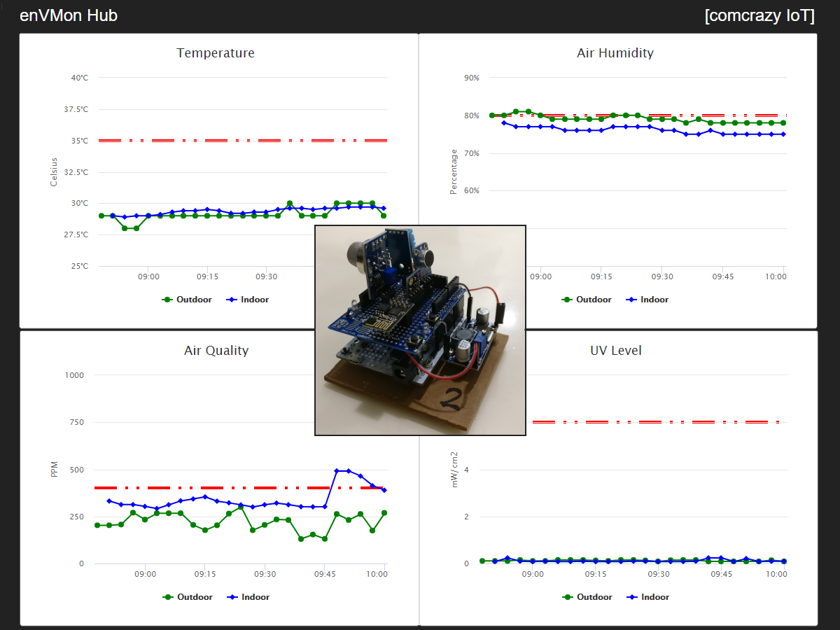This screenshot has height=630, width=840.
Task: Click the 90% axis label in Air Humidity
Action: (472, 78)
